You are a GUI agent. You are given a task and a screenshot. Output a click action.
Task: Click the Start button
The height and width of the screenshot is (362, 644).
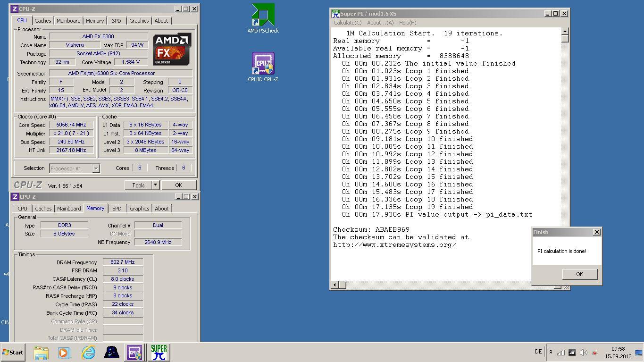click(13, 353)
